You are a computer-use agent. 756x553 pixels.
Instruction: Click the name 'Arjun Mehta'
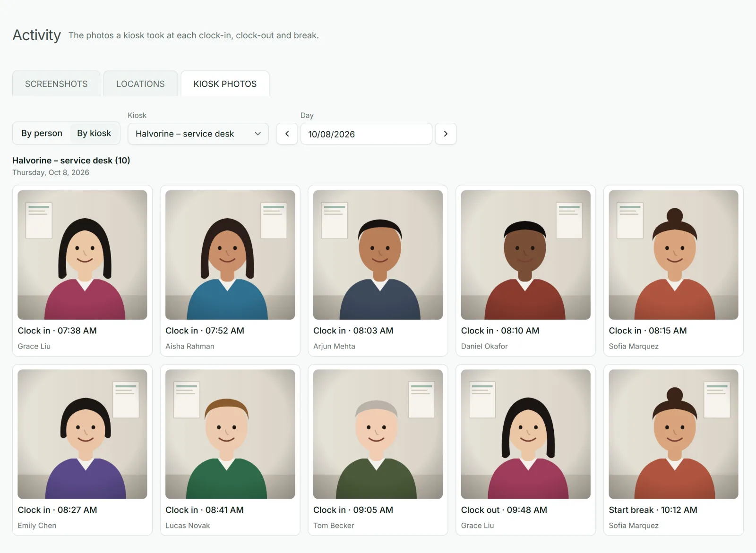334,346
